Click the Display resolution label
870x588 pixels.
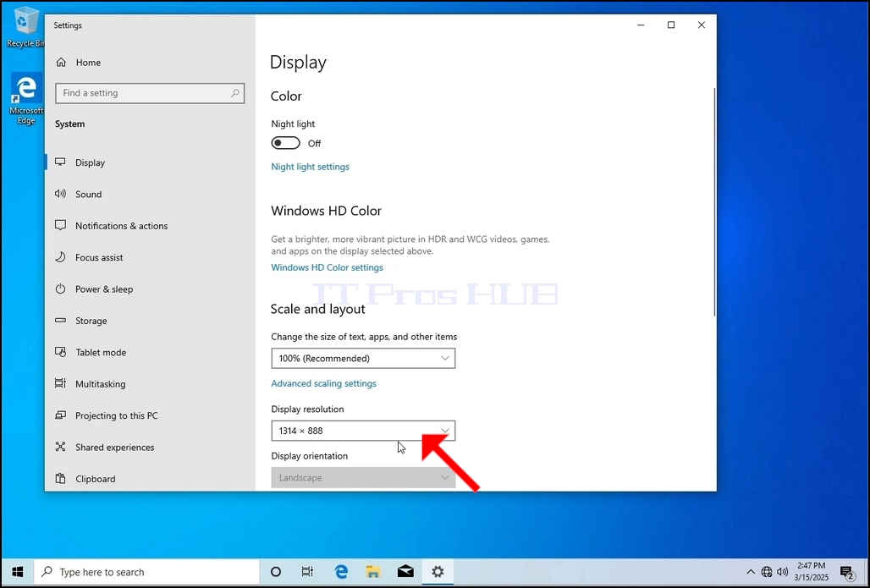tap(307, 409)
